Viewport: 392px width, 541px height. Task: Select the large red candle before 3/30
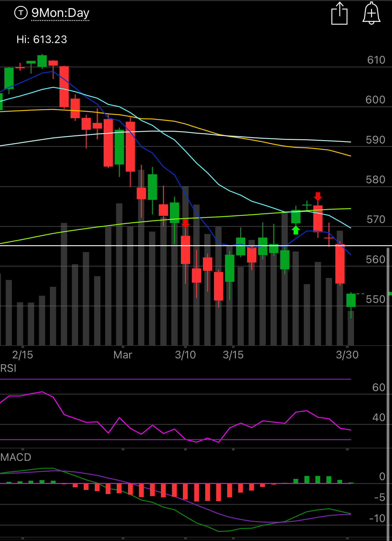[x=340, y=264]
